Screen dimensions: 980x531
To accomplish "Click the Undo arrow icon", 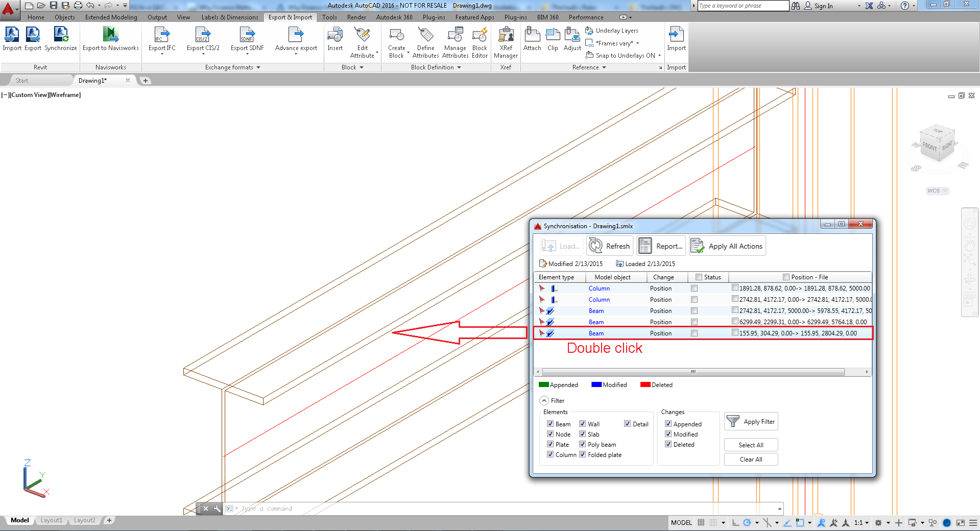I will click(90, 6).
